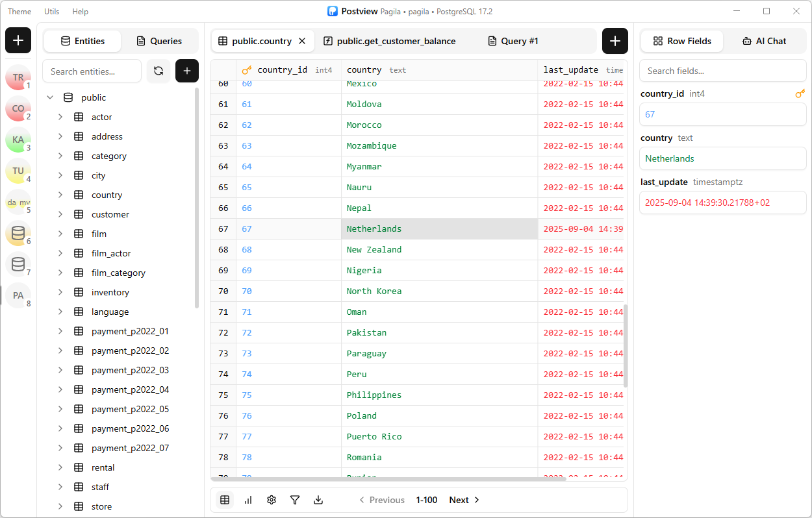Image resolution: width=812 pixels, height=518 pixels.
Task: Expand the film_category table node
Action: point(60,273)
